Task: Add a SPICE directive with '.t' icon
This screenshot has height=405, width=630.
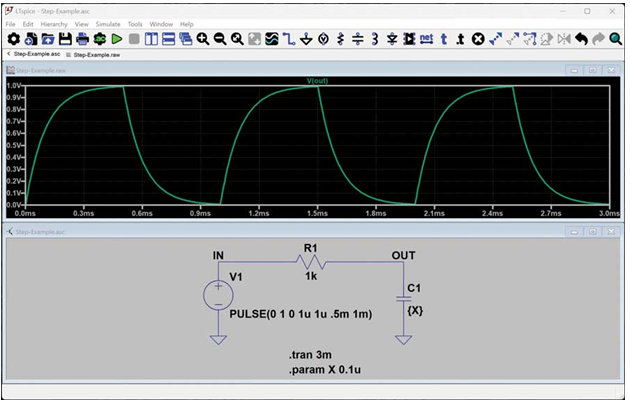Action: [x=460, y=39]
